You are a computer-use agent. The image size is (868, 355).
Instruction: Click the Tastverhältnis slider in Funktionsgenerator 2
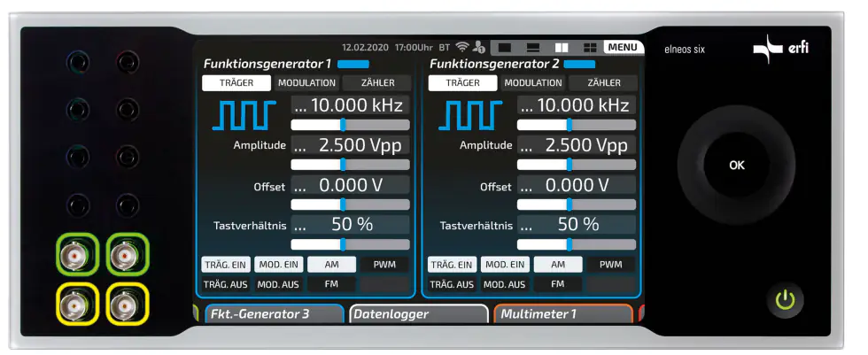click(x=576, y=244)
